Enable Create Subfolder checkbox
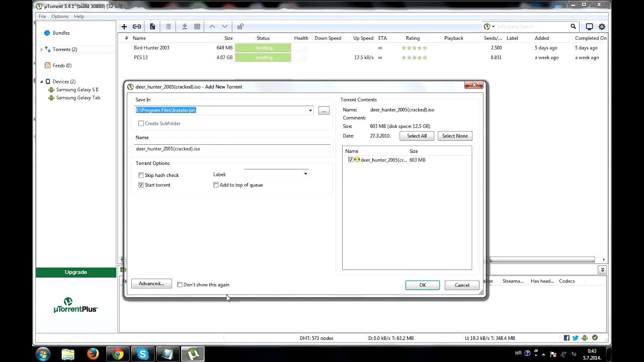 (x=141, y=123)
